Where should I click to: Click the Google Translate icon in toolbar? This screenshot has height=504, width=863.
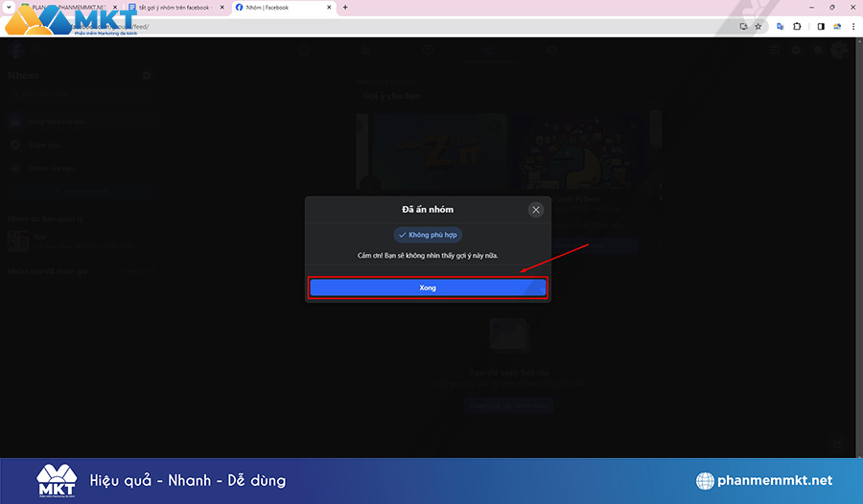(x=781, y=26)
